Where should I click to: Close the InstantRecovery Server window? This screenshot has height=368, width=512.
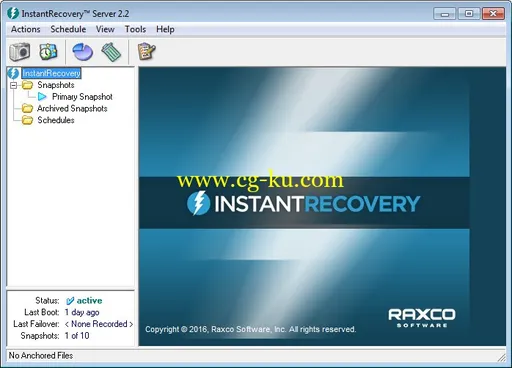point(493,14)
